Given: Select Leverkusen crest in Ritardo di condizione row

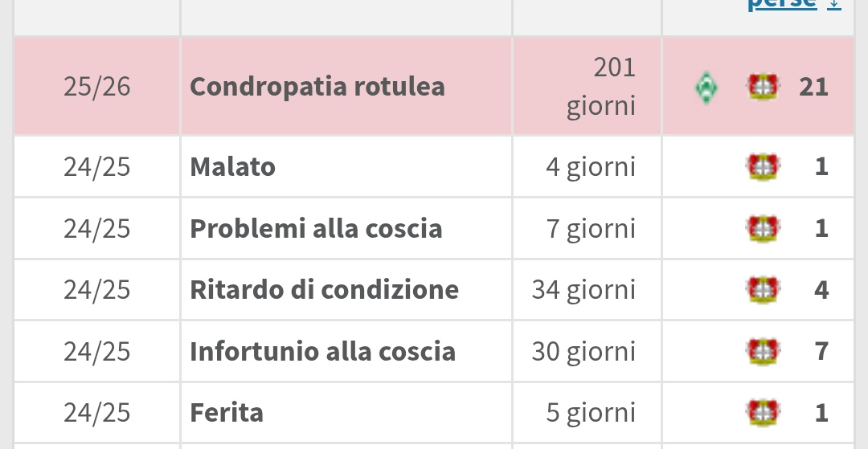Looking at the screenshot, I should pyautogui.click(x=763, y=289).
